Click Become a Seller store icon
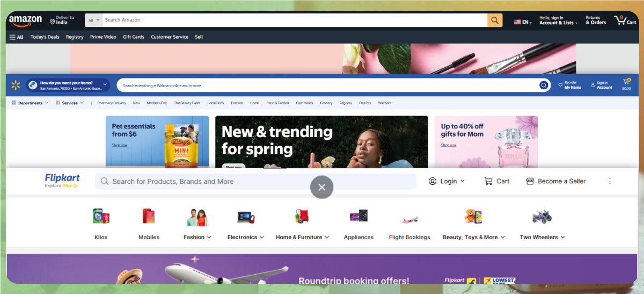 coord(530,181)
